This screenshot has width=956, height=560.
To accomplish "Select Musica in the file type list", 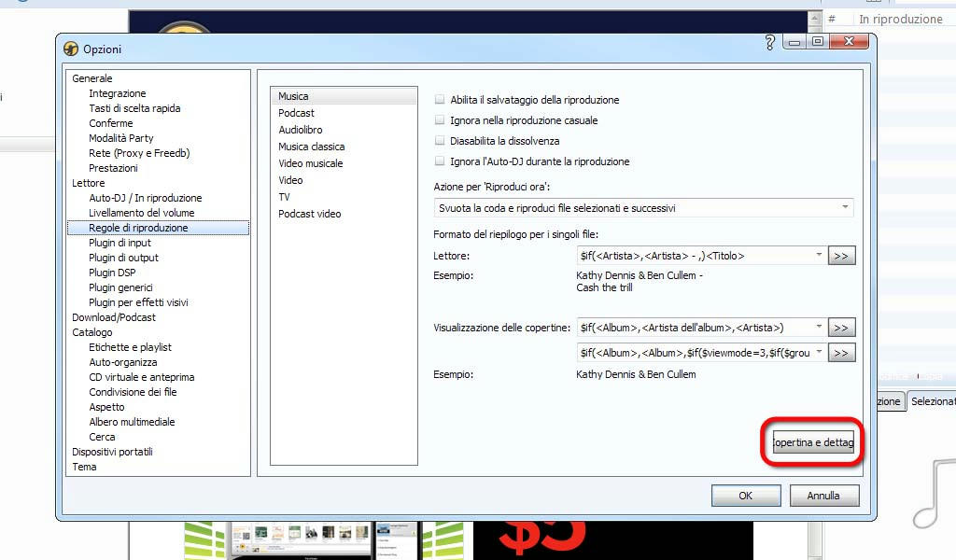I will pyautogui.click(x=344, y=96).
